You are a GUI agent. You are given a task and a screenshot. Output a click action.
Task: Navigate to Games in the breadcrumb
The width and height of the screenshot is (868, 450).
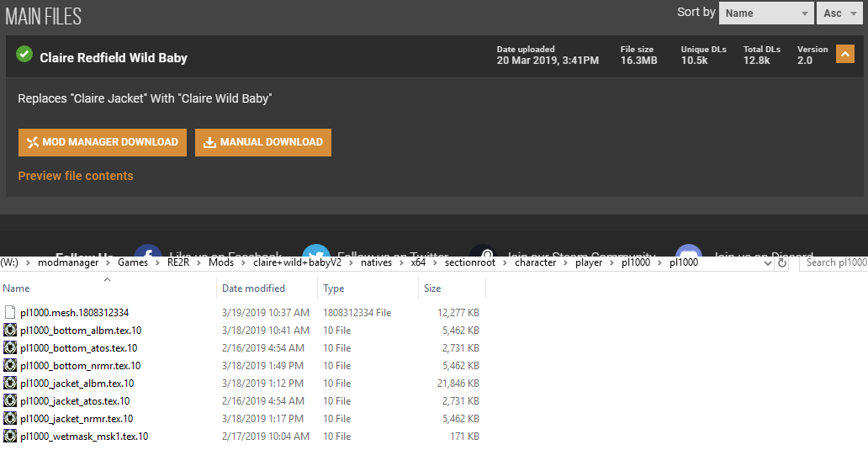coord(133,262)
